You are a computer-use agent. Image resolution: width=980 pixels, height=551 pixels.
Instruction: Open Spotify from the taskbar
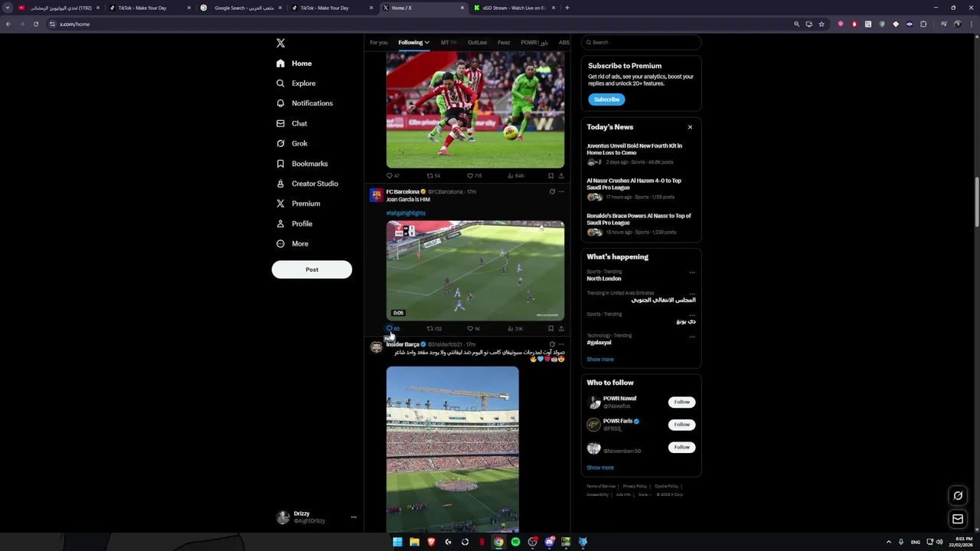[515, 542]
